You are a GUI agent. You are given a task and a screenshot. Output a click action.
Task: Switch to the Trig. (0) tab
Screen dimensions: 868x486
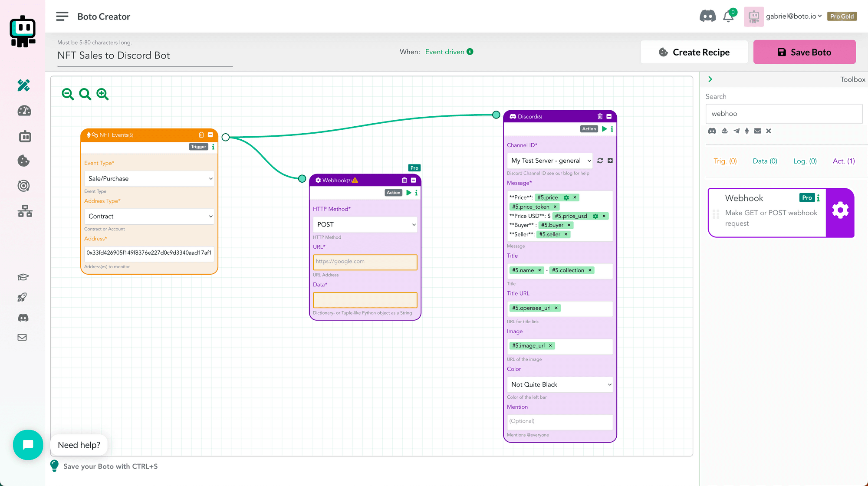[725, 161]
